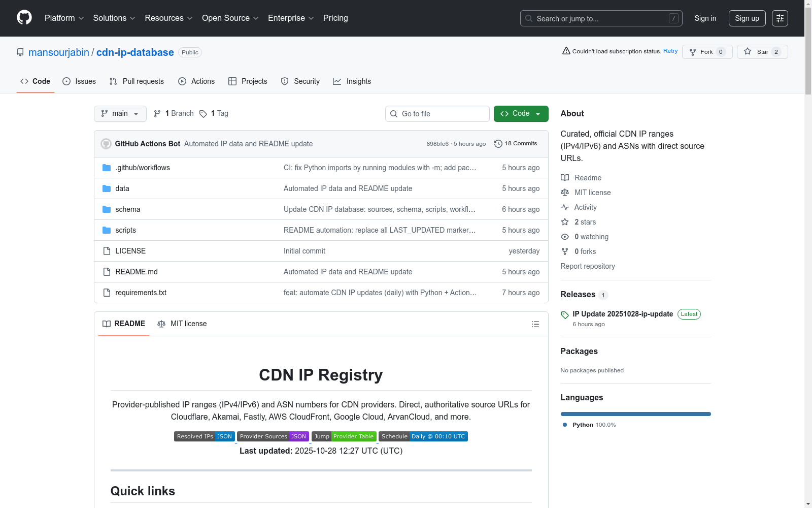Fork the repository with Fork button
The image size is (812, 508).
pos(707,52)
